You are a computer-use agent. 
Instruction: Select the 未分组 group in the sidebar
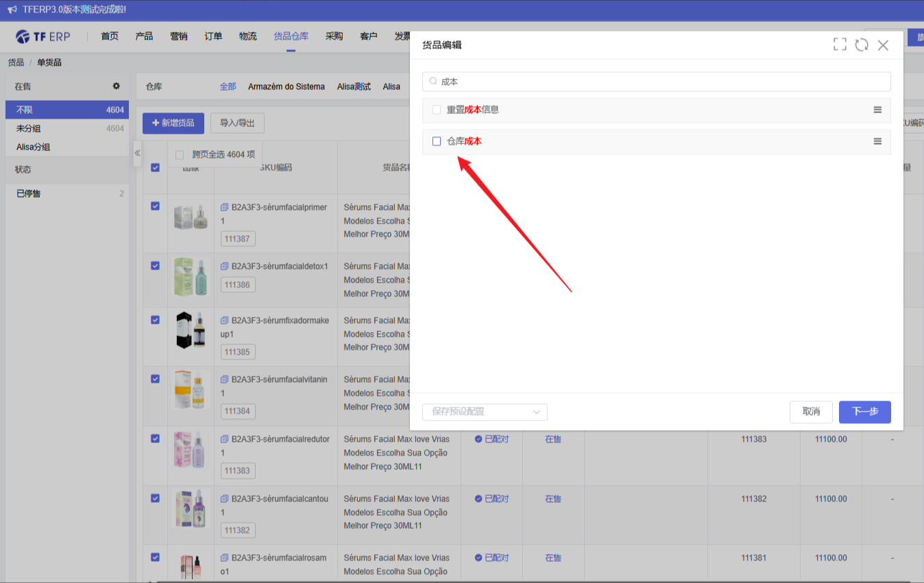coord(67,128)
